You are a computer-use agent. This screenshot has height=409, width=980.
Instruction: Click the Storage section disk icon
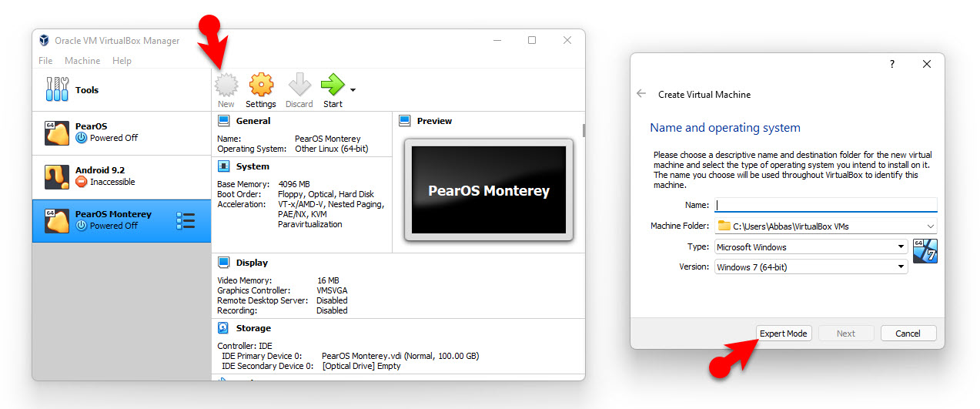tap(224, 328)
